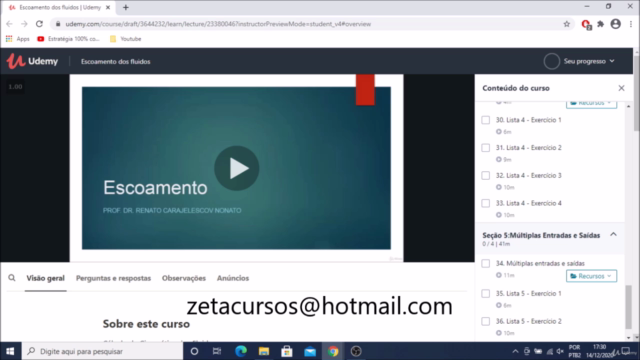Image resolution: width=640 pixels, height=360 pixels.
Task: Check lecture 32 Lista 4 Exercício 3
Action: (485, 176)
